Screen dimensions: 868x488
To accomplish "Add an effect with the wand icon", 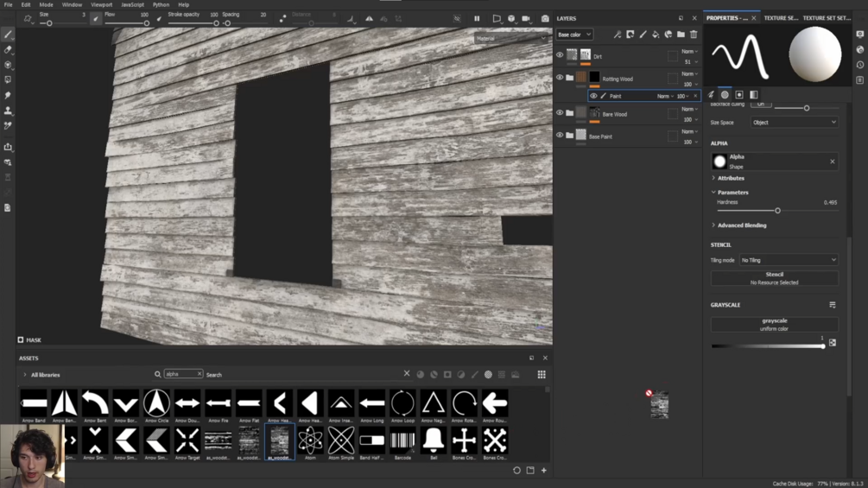I will pyautogui.click(x=618, y=35).
